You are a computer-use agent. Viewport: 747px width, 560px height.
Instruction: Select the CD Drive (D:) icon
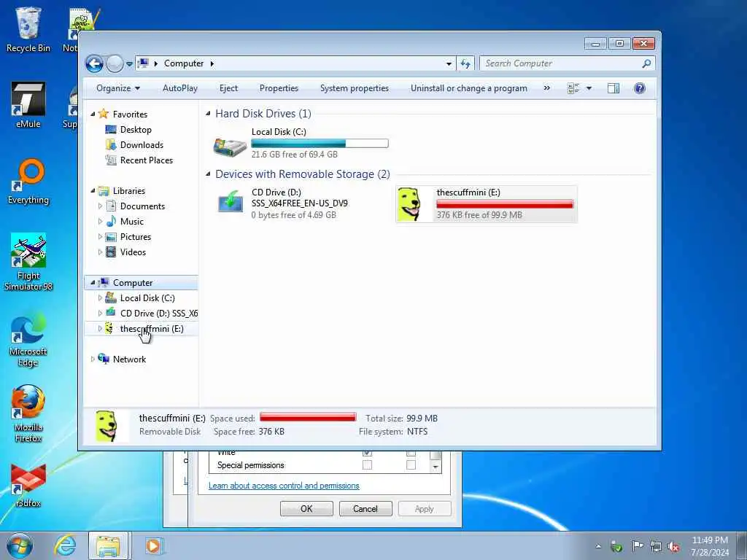pos(231,201)
